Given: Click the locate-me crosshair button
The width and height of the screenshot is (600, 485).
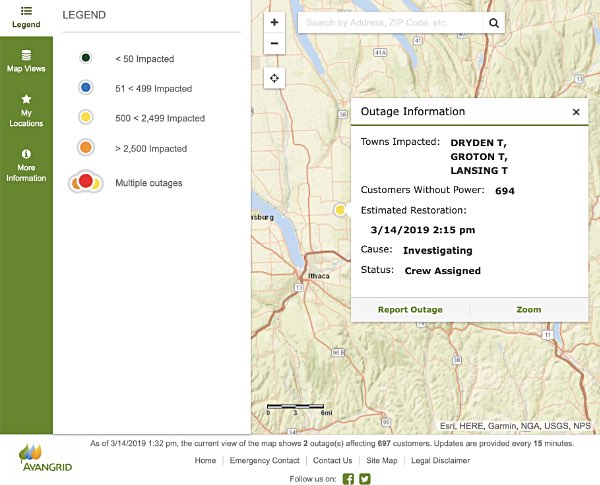Looking at the screenshot, I should pos(275,78).
